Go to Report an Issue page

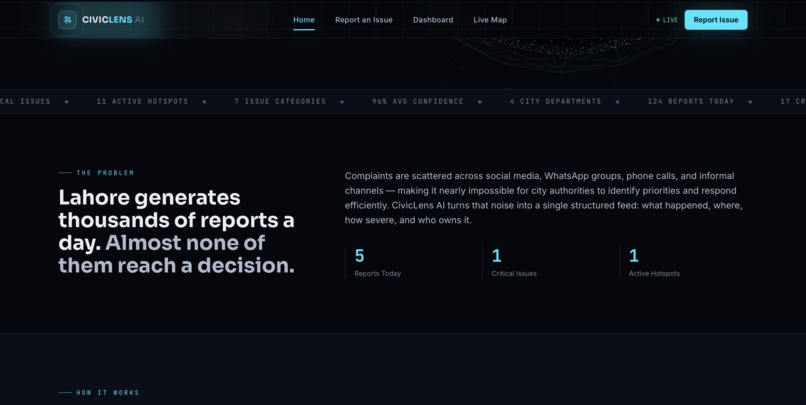(x=363, y=20)
